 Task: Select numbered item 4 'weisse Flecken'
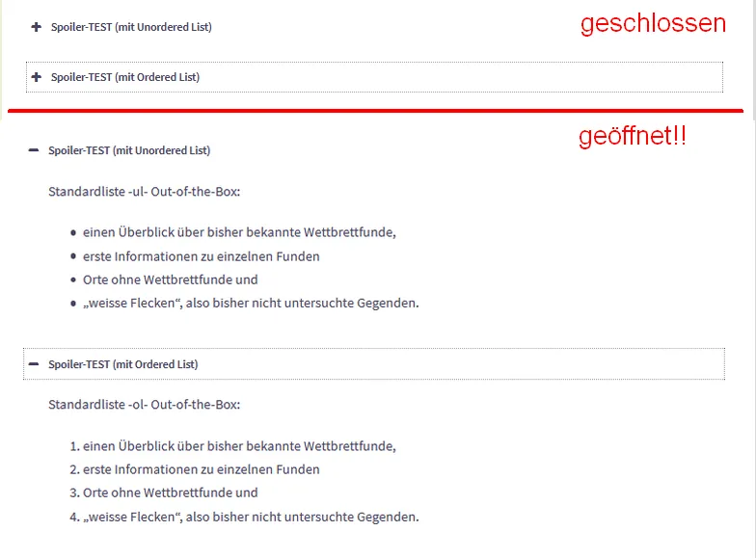(244, 517)
